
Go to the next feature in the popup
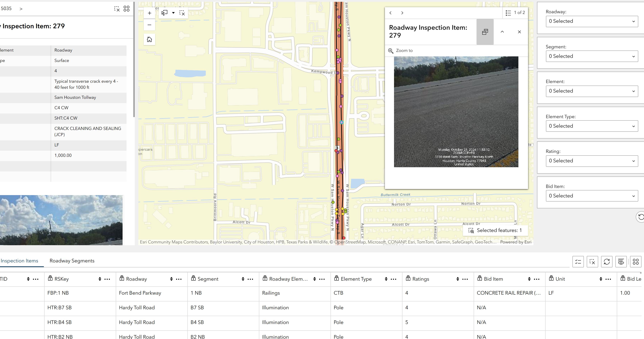coord(402,13)
